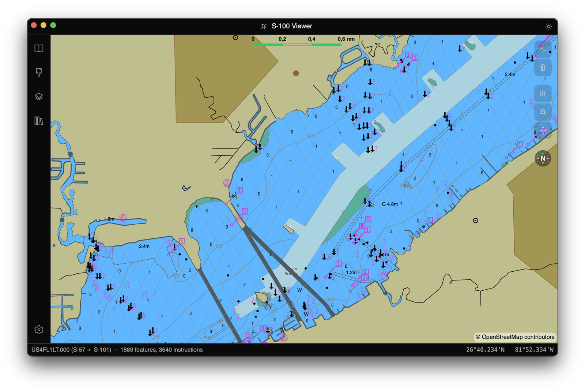Viewport: 585px width, 392px height.
Task: Click the latitude readout 26°40.234'N
Action: click(x=485, y=350)
